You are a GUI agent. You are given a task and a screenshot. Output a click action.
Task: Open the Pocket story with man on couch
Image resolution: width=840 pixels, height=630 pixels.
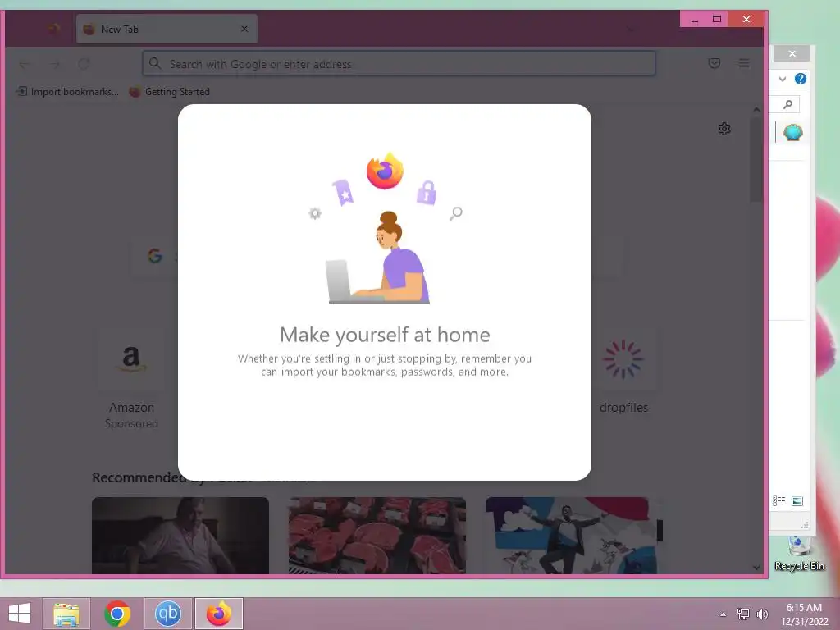180,535
